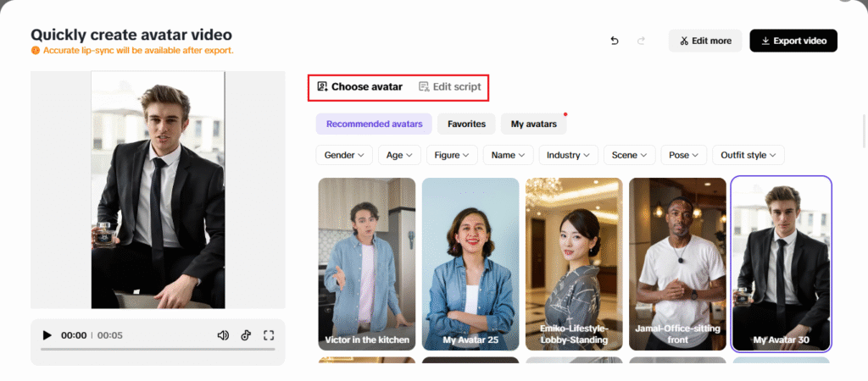Click the Export video button
This screenshot has height=381, width=868.
(793, 41)
